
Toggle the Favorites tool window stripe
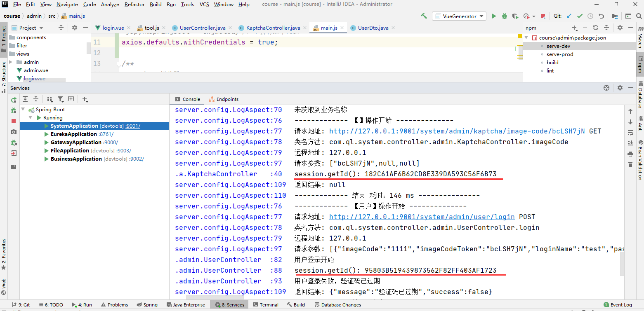[4, 254]
